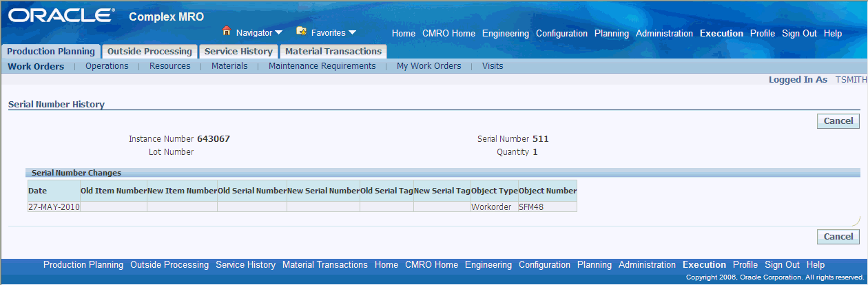Click the SFM48 object number cell
Screen dimensions: 868x285
548,207
